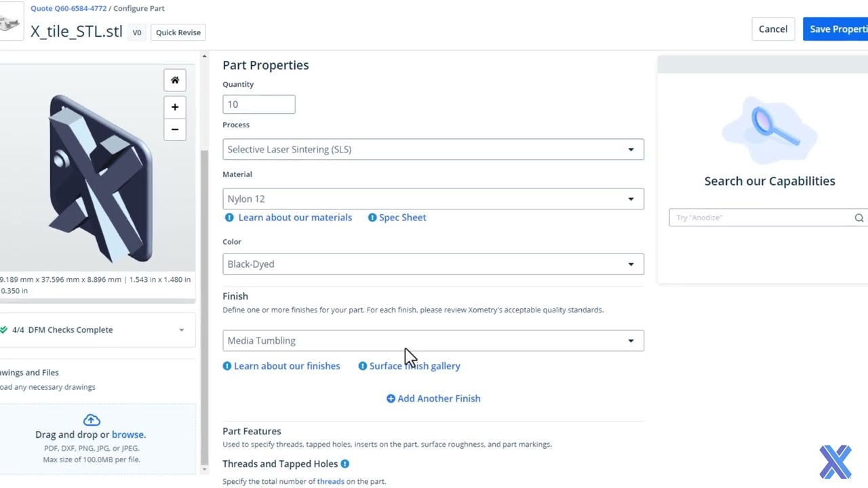
Task: Open the Finish dropdown showing Media Tumbling
Action: pos(433,340)
